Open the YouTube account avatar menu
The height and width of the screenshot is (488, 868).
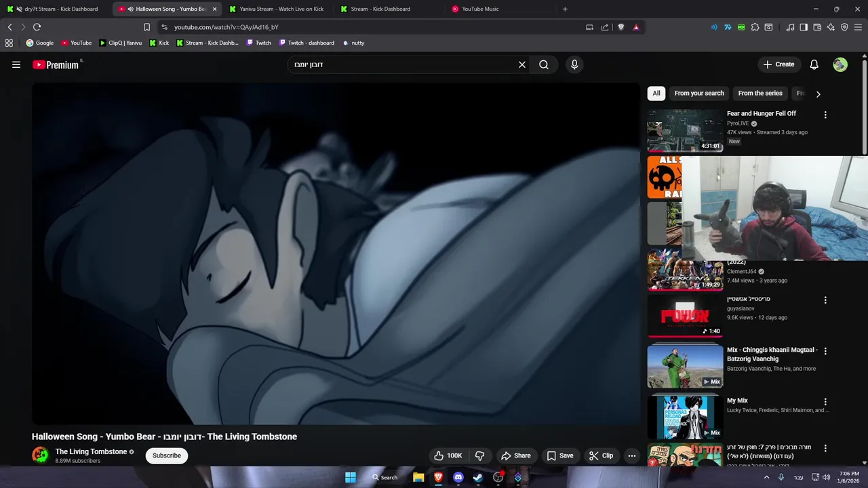pyautogui.click(x=840, y=64)
